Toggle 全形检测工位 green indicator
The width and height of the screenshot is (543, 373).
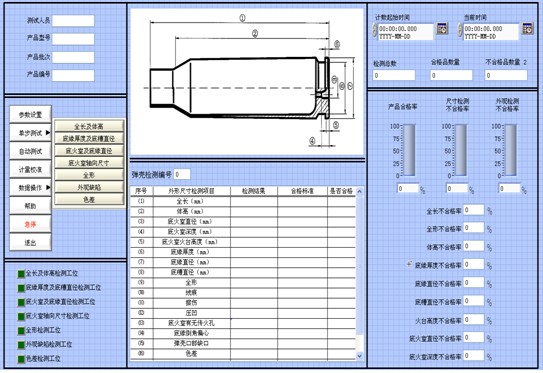coord(21,331)
